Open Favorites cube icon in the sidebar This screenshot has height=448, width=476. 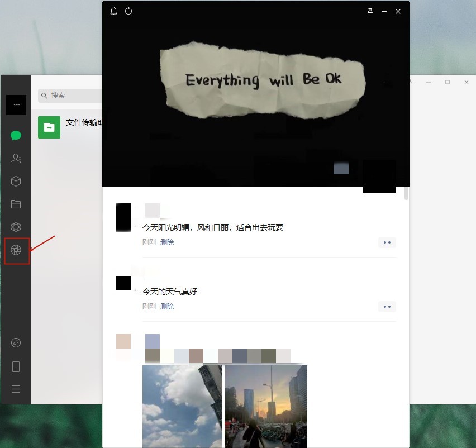tap(16, 182)
